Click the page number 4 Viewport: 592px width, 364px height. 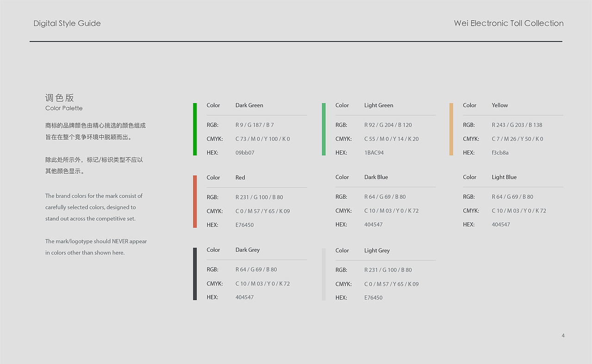point(563,336)
